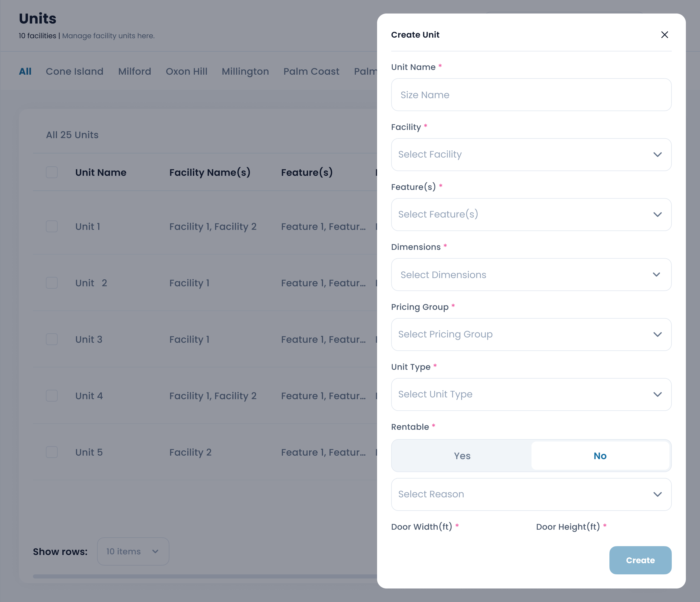Switch to the Millington tab
Image resolution: width=700 pixels, height=602 pixels.
[x=245, y=71]
